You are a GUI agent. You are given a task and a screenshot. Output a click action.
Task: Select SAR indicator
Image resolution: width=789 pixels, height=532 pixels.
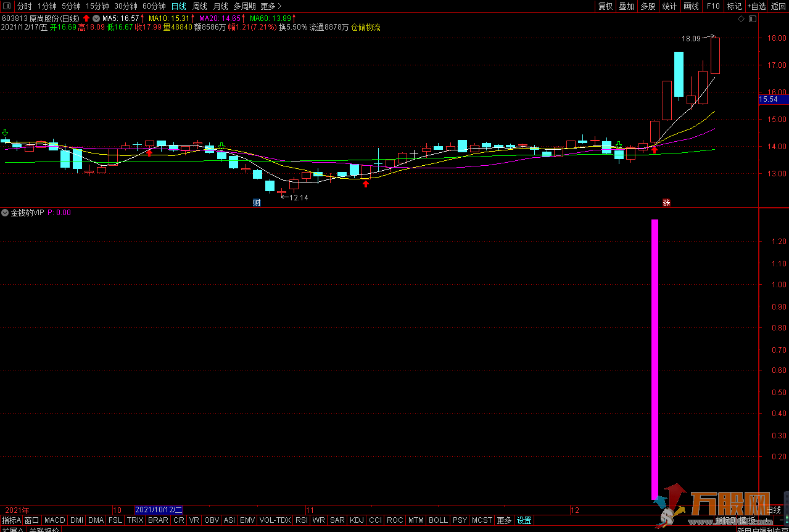337,520
